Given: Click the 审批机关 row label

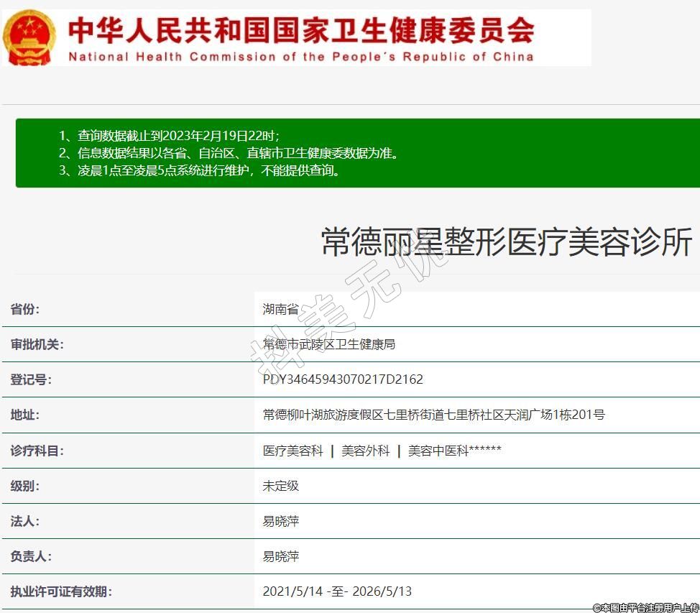Looking at the screenshot, I should pos(37,345).
